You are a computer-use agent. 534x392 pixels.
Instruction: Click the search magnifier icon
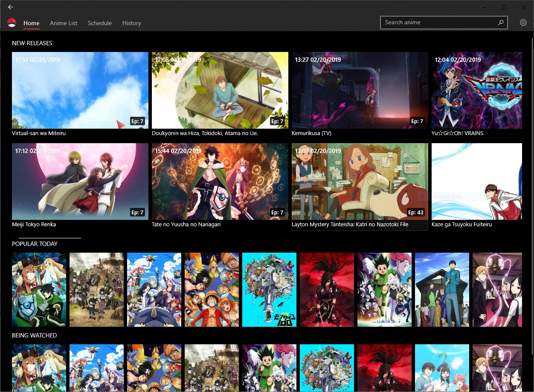click(501, 23)
